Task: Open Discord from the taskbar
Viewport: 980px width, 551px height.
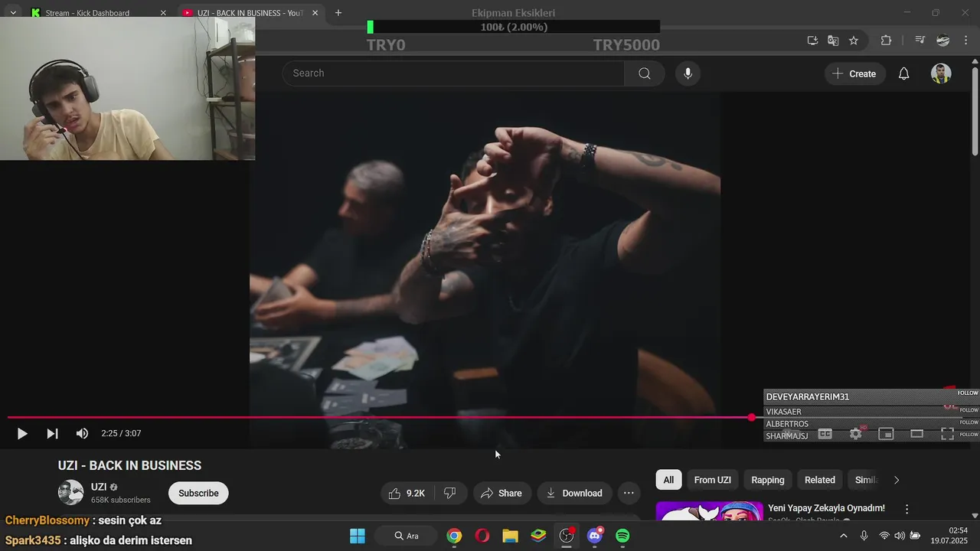Action: [595, 536]
